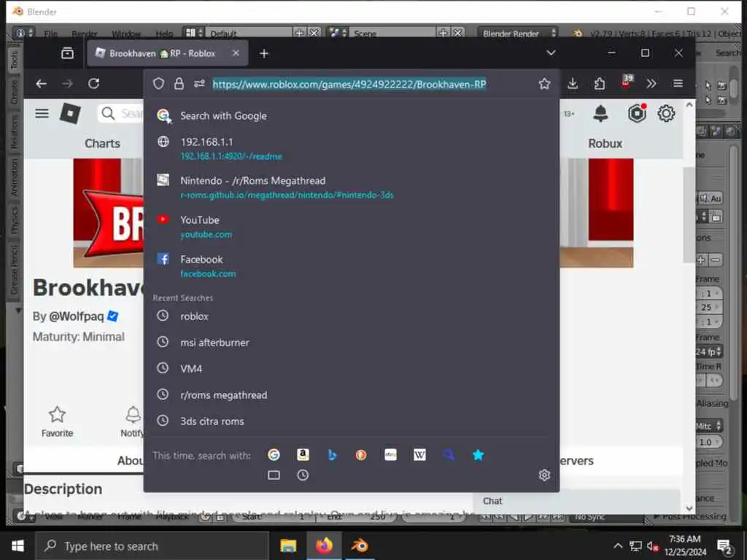The width and height of the screenshot is (747, 560).
Task: Open search settings gear in dropdown
Action: click(x=544, y=475)
